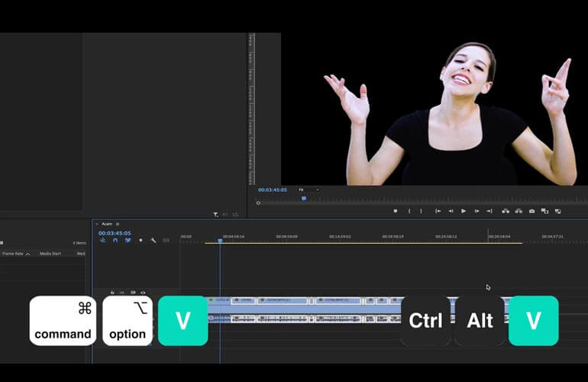
Task: Click the 00:04:59:16 mark on the timeline ruler
Action: pos(234,236)
